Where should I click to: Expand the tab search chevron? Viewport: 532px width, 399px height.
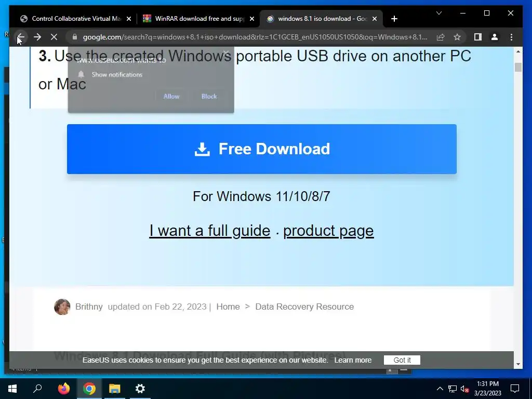coord(438,13)
